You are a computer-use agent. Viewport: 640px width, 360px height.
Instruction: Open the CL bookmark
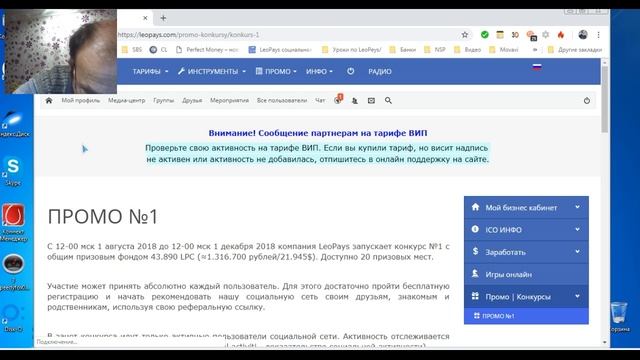click(x=158, y=50)
